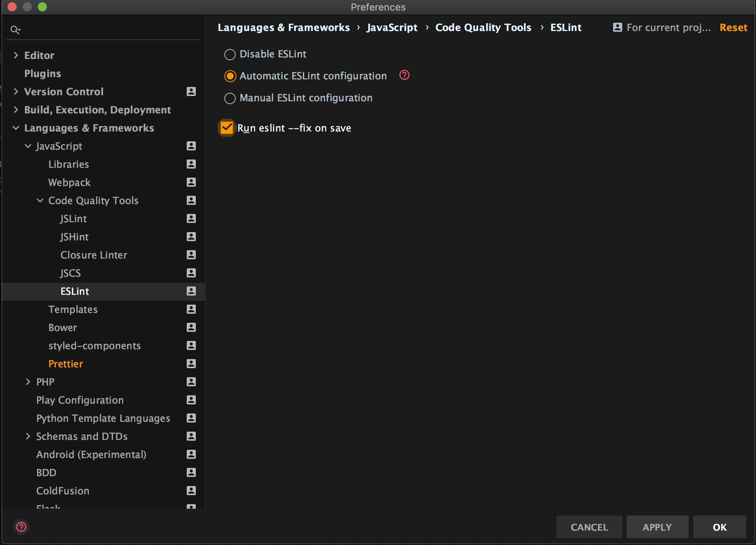The height and width of the screenshot is (545, 756).
Task: Collapse the Code Quality Tools node
Action: coord(40,200)
